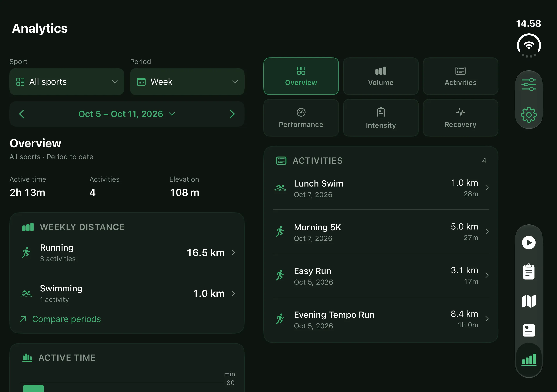The image size is (557, 392).
Task: Expand the Oct 5 – Oct 11 date picker
Action: [127, 114]
